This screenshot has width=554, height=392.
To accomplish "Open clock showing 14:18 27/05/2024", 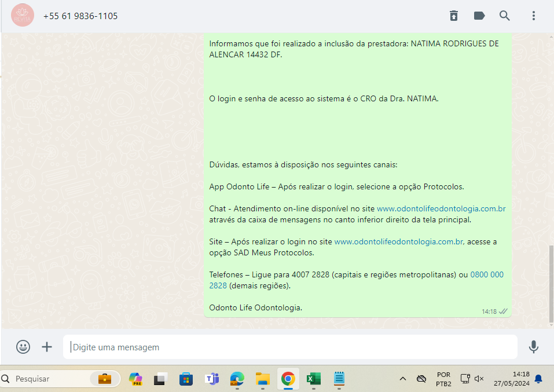I will click(x=512, y=379).
